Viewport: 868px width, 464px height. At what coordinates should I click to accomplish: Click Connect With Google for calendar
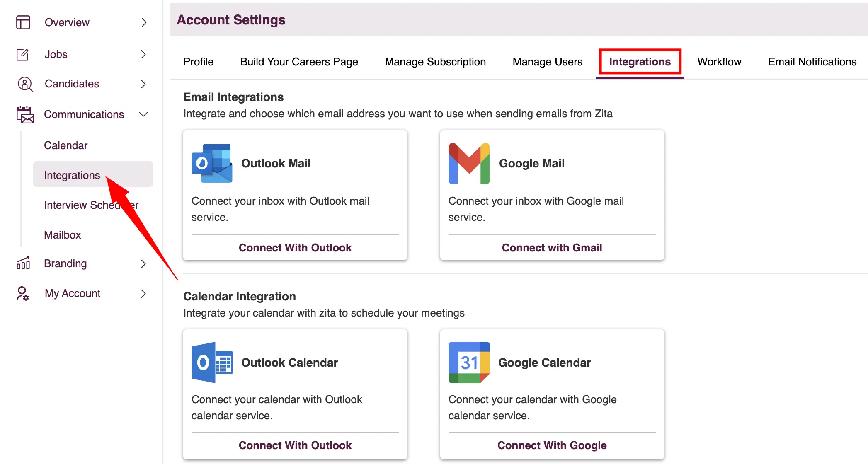click(552, 445)
